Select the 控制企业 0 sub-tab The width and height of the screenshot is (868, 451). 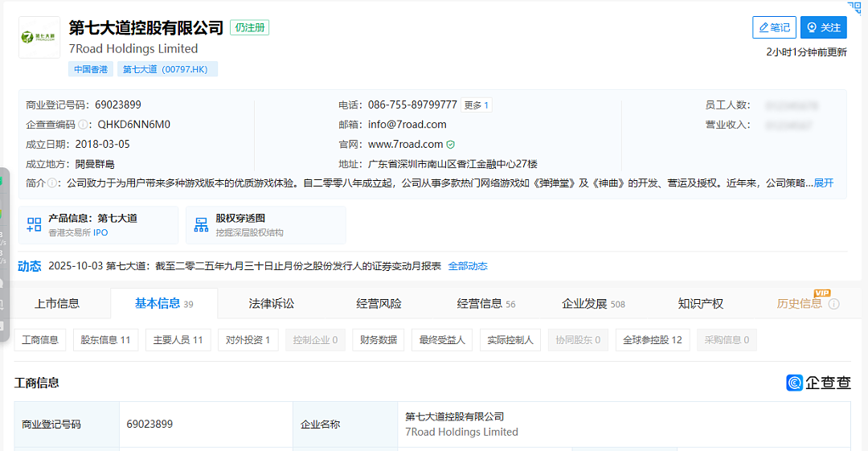(x=315, y=339)
